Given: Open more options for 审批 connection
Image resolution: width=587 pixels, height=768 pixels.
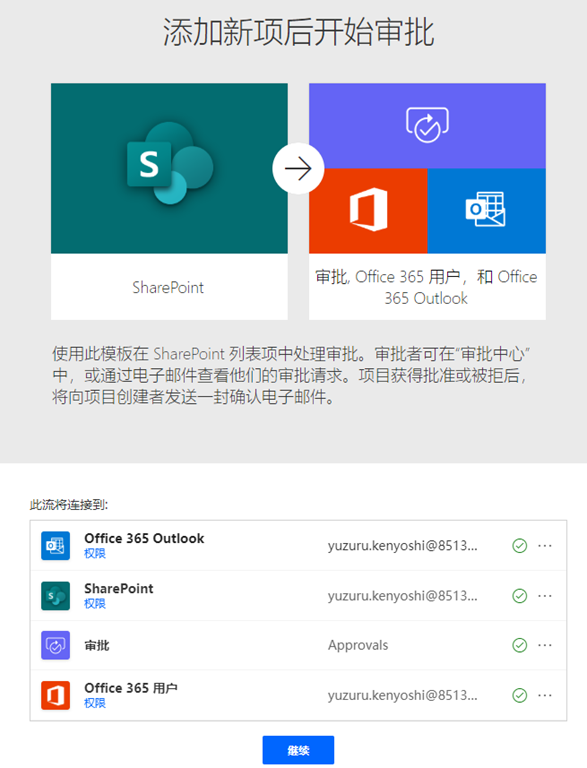Looking at the screenshot, I should click(545, 645).
